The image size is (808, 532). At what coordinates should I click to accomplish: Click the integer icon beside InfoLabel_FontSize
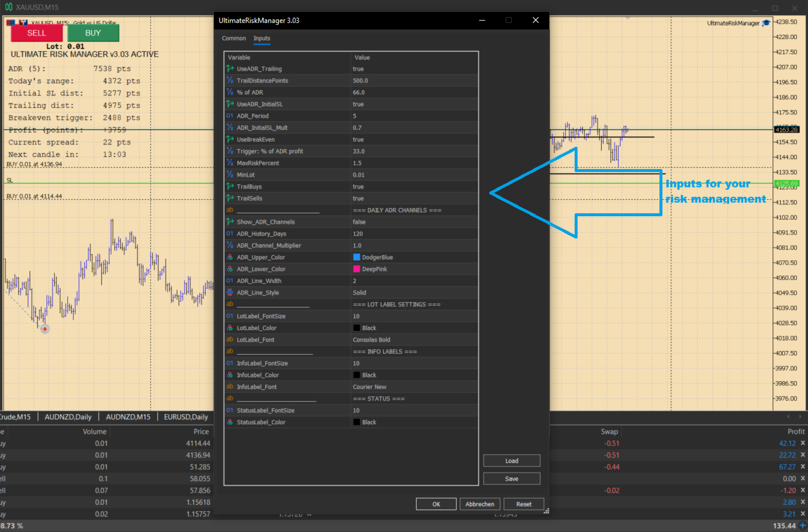tap(230, 364)
